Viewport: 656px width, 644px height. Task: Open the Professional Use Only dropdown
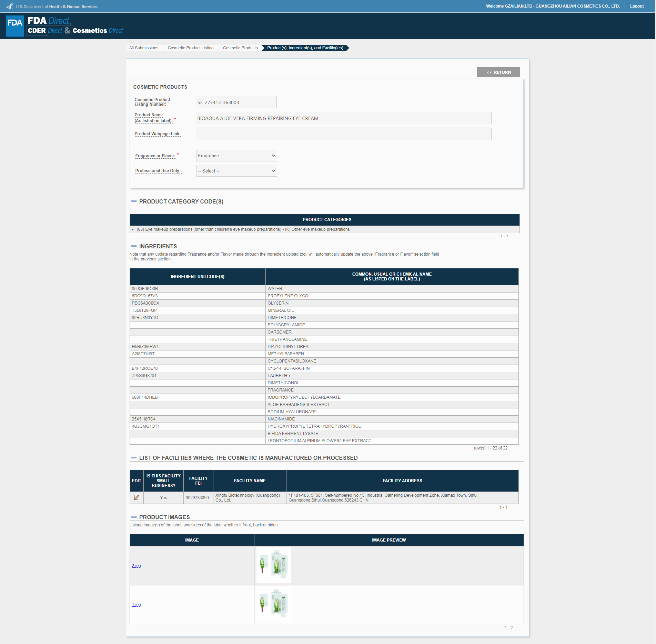[x=236, y=171]
